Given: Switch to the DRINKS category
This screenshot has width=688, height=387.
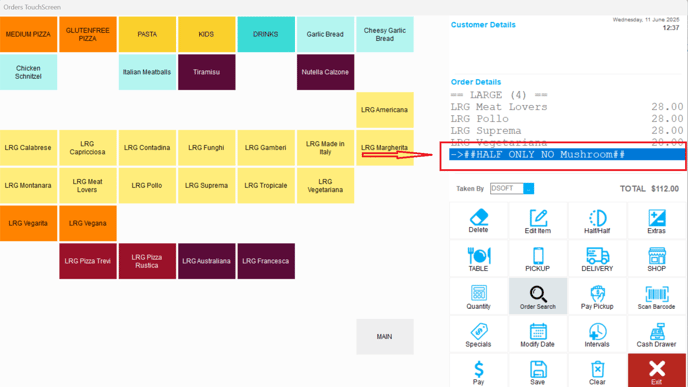Looking at the screenshot, I should (266, 34).
